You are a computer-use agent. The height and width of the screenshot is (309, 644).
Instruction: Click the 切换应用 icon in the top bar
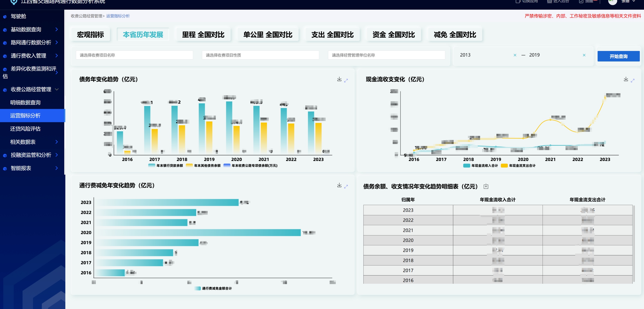[x=518, y=1]
